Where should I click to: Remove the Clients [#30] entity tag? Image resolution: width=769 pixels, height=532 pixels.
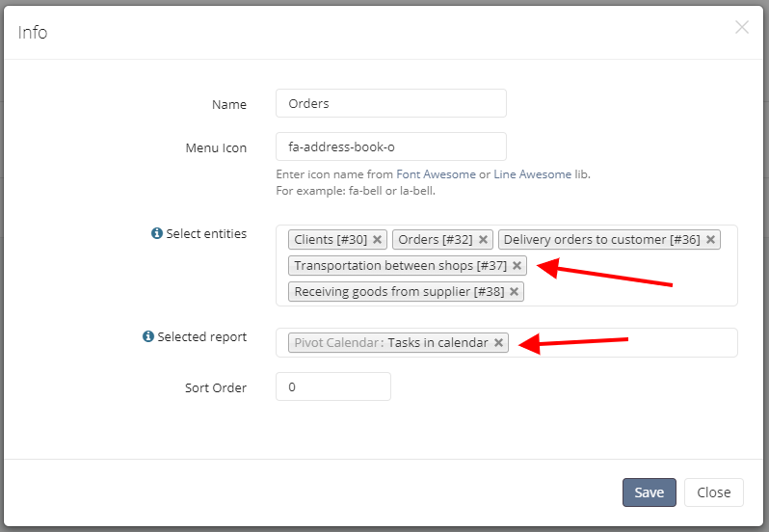[377, 240]
